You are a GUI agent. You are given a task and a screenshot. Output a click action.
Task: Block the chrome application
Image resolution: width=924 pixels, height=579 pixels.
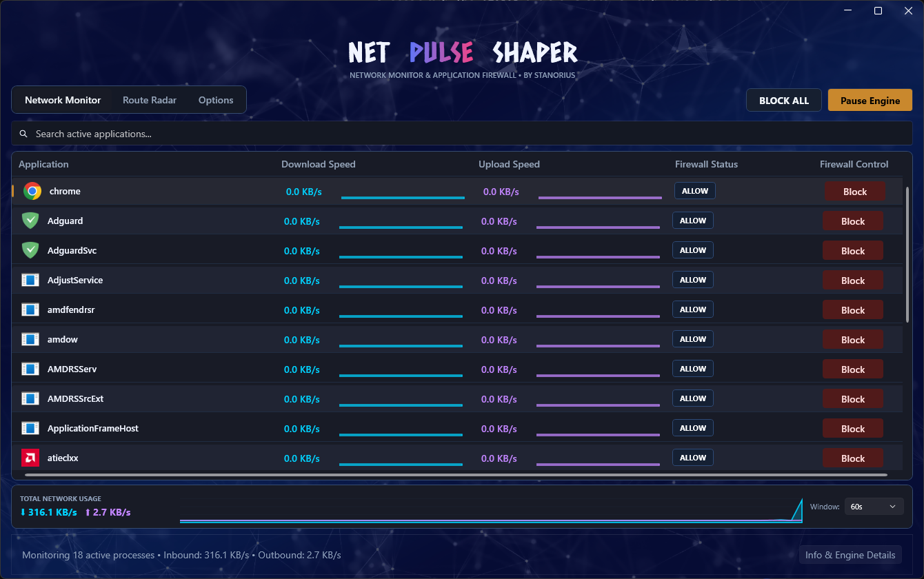click(x=855, y=192)
